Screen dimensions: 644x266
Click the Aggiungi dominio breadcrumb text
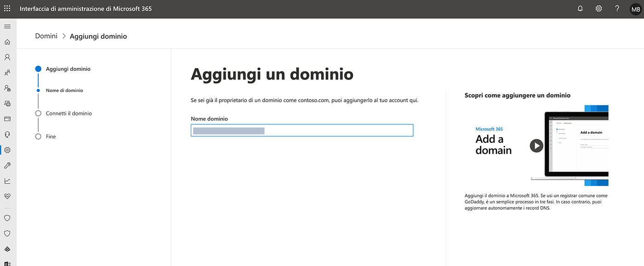pyautogui.click(x=98, y=36)
